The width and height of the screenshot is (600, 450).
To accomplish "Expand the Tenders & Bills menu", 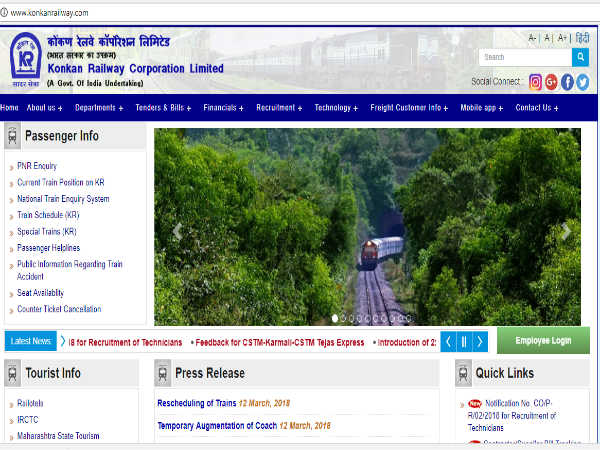I will 163,108.
